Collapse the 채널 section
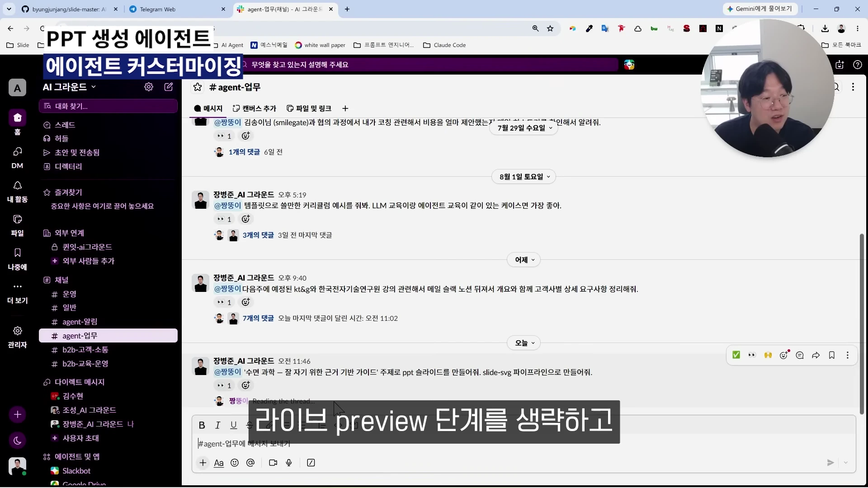The image size is (868, 488). coord(61,280)
